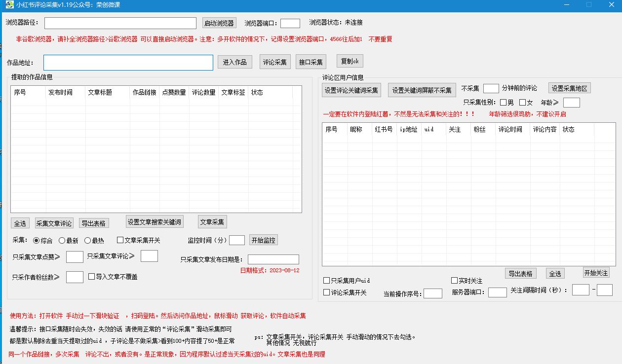
Task: Enable the 文章采集开关 checkbox
Action: tap(120, 240)
